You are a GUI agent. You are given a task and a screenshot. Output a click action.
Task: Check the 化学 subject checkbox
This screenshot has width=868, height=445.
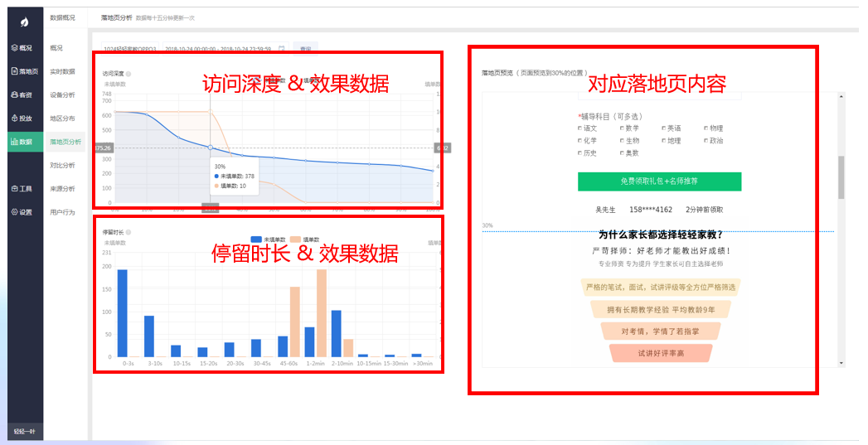(x=580, y=141)
